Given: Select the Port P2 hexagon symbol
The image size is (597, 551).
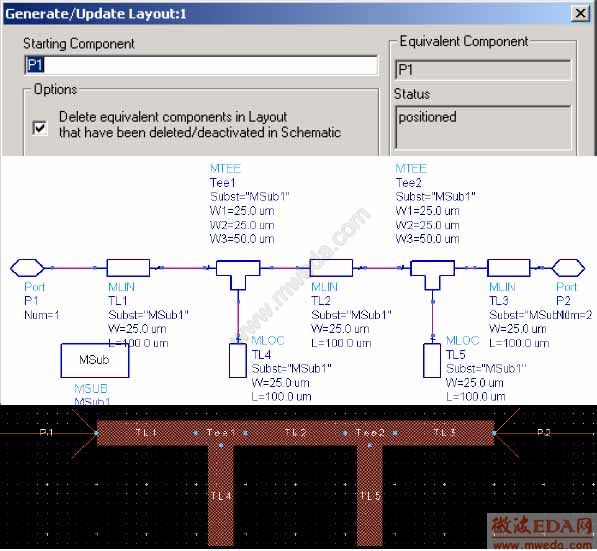Looking at the screenshot, I should coord(568,268).
